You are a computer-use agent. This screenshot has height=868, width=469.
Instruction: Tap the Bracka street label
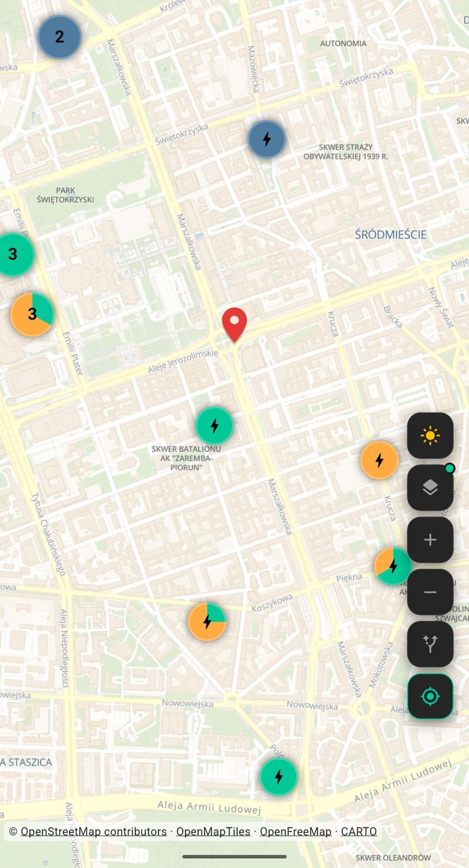(x=393, y=316)
